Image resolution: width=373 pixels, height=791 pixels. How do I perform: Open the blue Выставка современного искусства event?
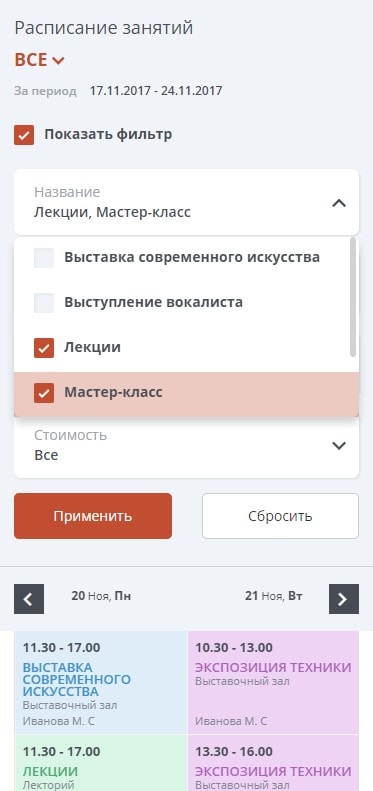101,682
